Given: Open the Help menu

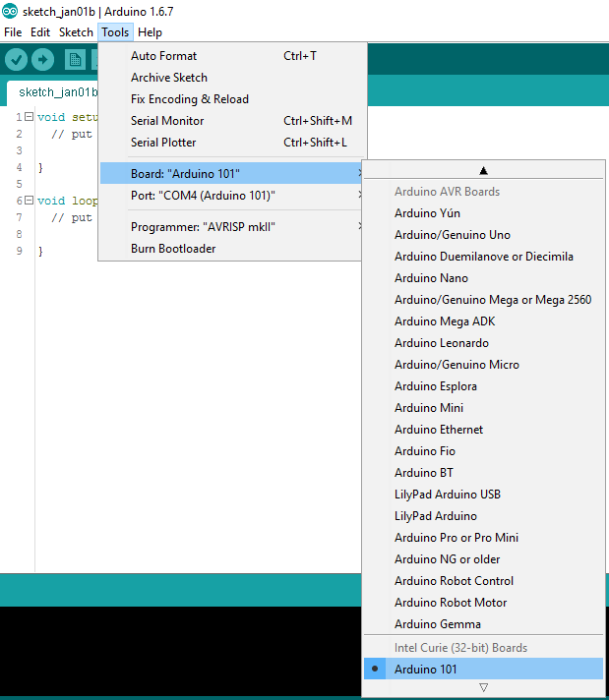Looking at the screenshot, I should pos(150,32).
